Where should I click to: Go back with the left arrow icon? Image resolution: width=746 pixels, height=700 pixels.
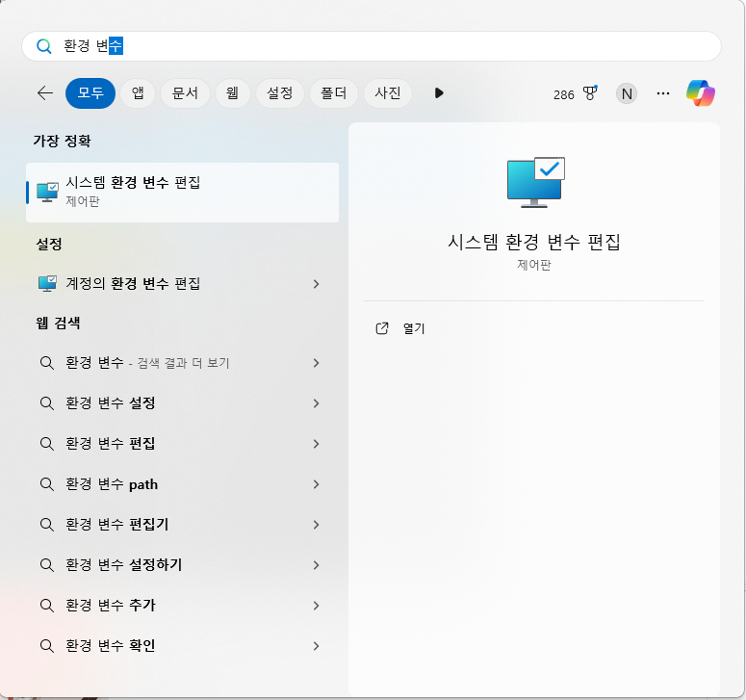[x=45, y=92]
